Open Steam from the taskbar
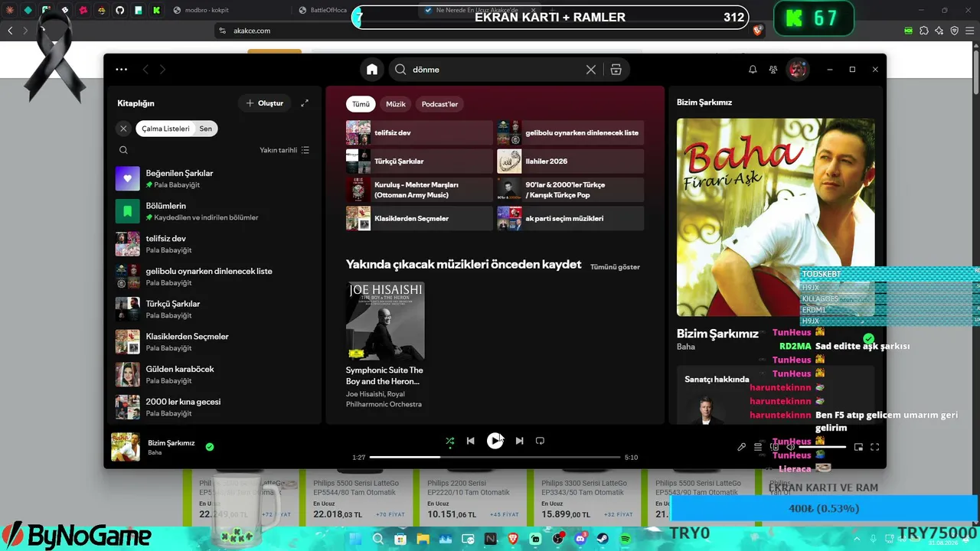The width and height of the screenshot is (980, 551). point(603,540)
